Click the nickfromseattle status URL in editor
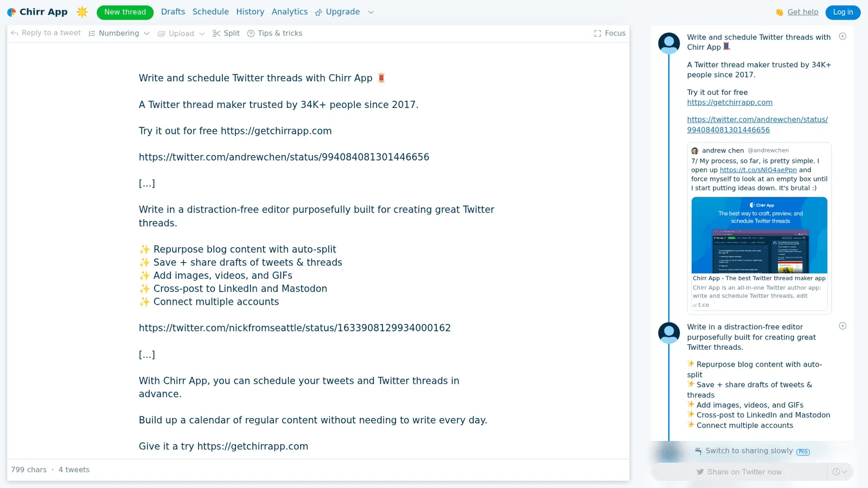The width and height of the screenshot is (868, 488). [295, 328]
